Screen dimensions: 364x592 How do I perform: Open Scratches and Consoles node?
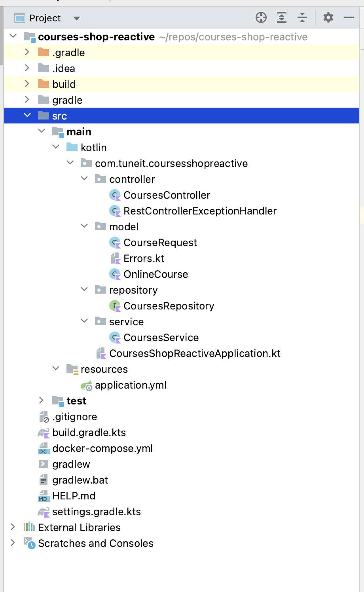click(13, 543)
